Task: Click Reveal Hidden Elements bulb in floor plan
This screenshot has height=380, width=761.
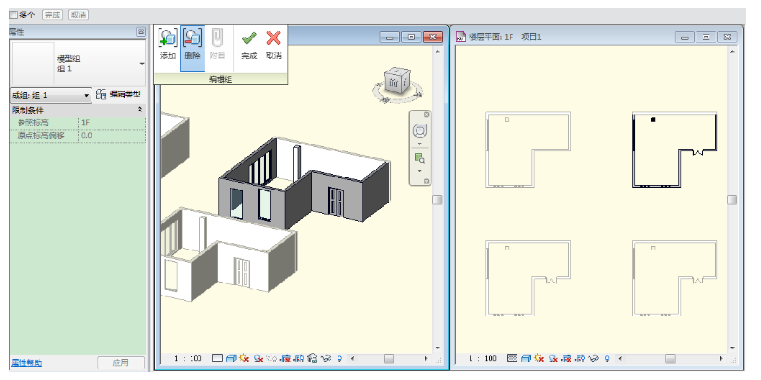Action: pyautogui.click(x=607, y=359)
